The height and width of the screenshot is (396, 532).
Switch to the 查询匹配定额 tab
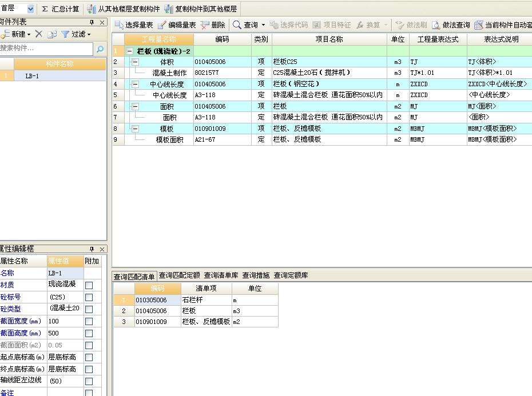(x=180, y=275)
